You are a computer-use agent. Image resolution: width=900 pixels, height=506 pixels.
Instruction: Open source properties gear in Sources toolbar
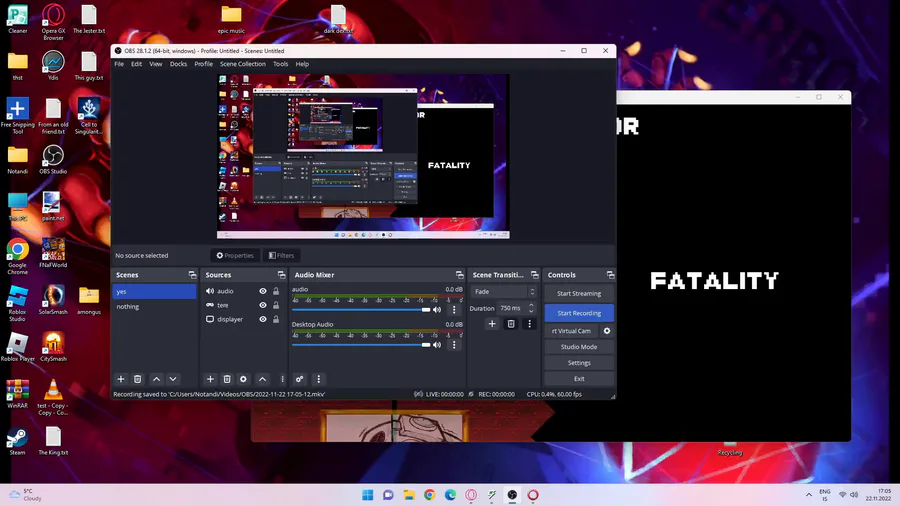point(243,379)
